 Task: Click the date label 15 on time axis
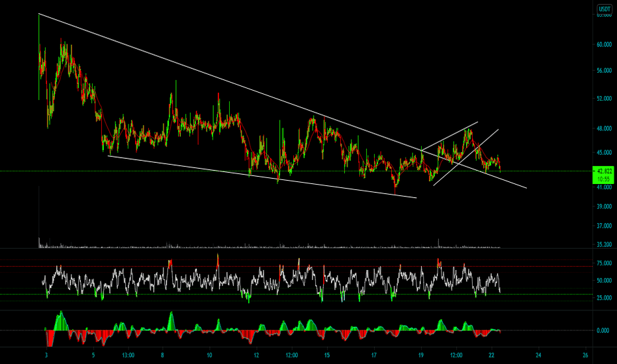click(x=326, y=355)
